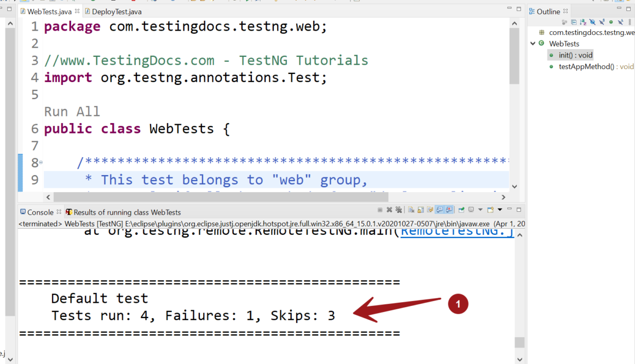Click the Run All code lens link
This screenshot has height=364, width=635.
(72, 112)
